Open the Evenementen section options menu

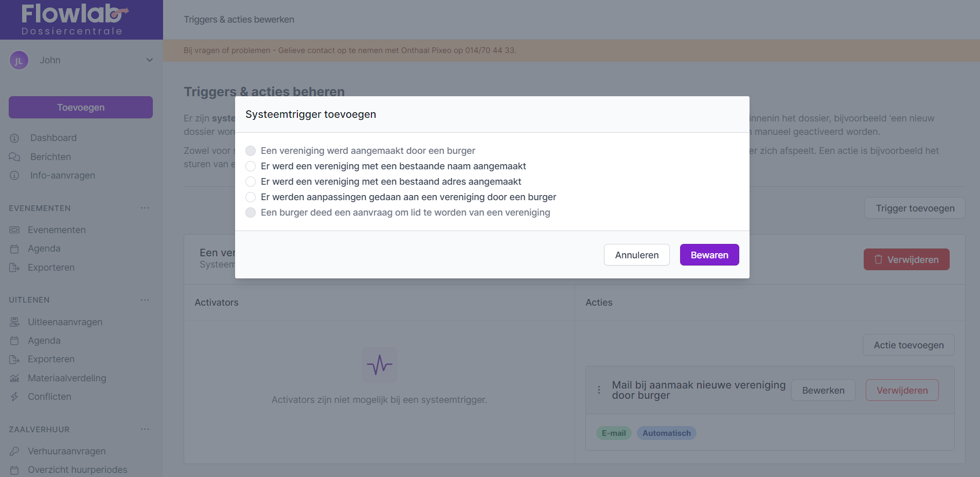145,208
